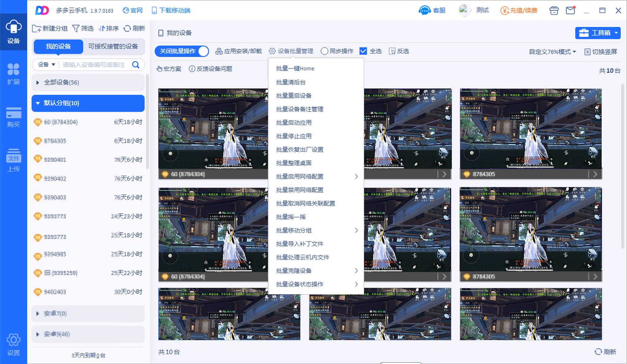The height and width of the screenshot is (364, 627).
Task: Click the search magnifier icon
Action: [136, 65]
